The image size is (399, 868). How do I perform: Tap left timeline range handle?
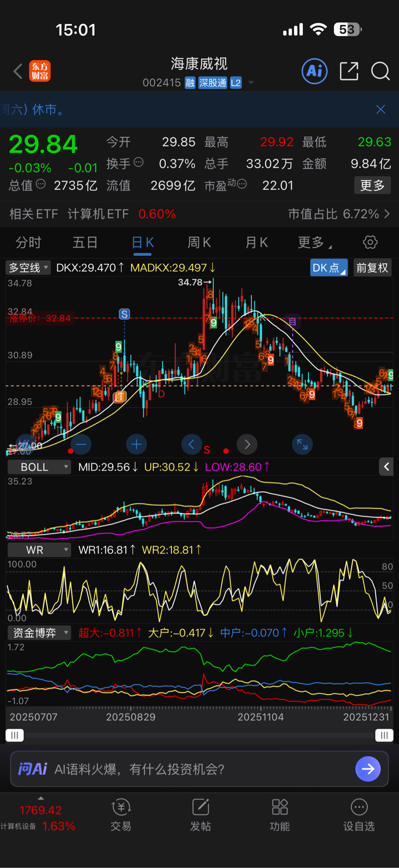(x=15, y=735)
